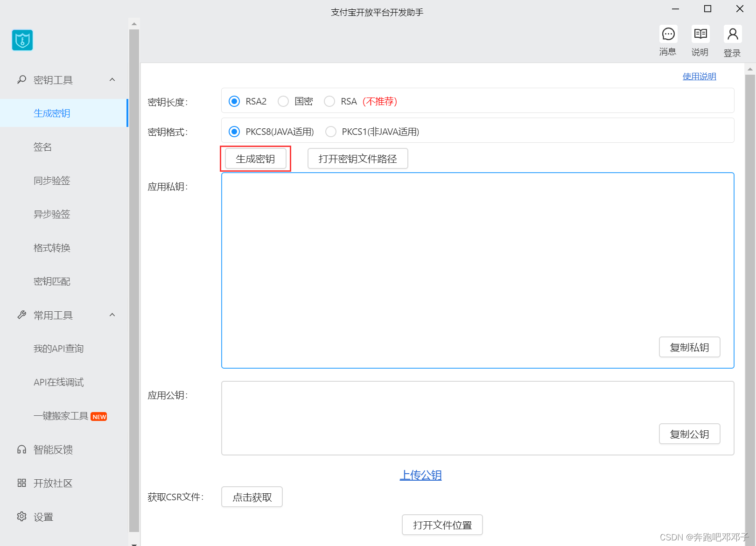Click the Alipay shield logo icon

(x=22, y=40)
